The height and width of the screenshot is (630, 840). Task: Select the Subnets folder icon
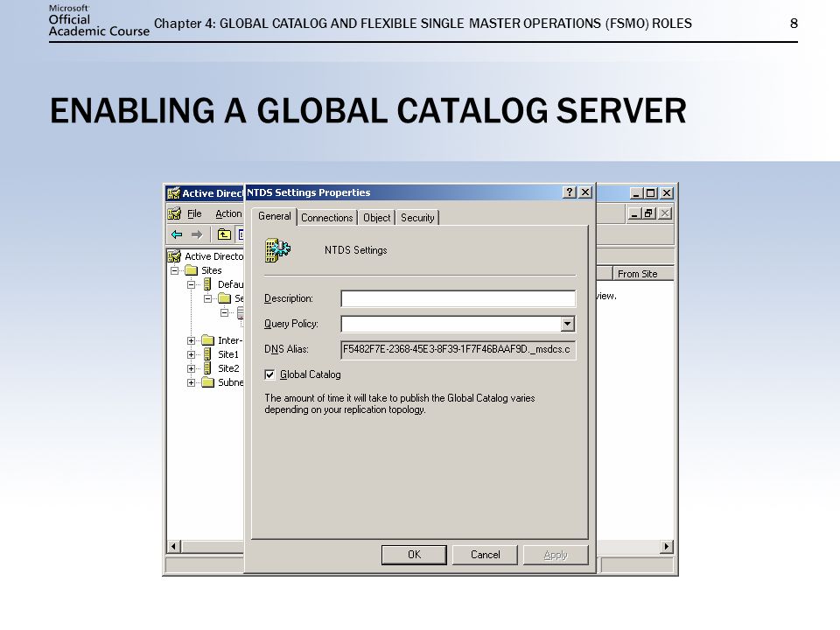pos(208,382)
